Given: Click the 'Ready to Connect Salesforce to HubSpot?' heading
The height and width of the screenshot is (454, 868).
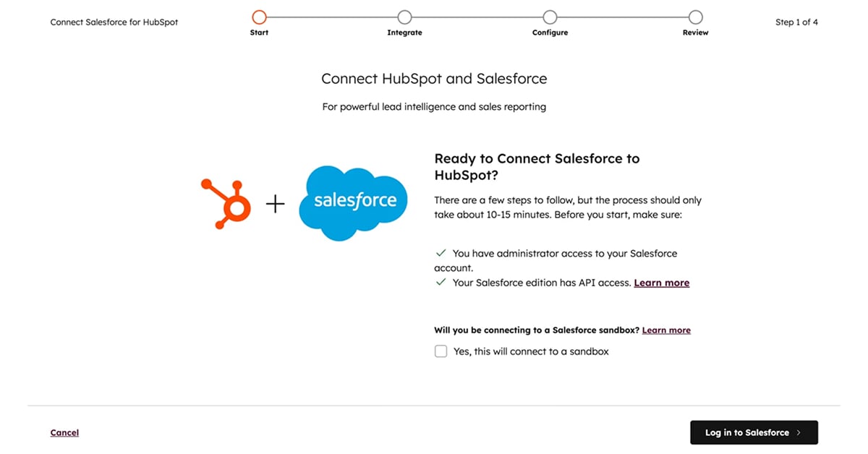Looking at the screenshot, I should pyautogui.click(x=537, y=166).
